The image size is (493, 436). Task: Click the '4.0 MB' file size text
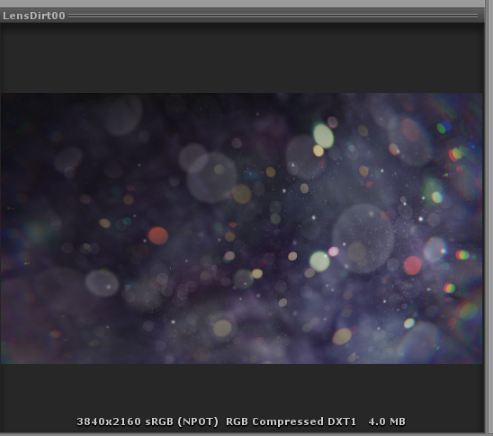387,422
